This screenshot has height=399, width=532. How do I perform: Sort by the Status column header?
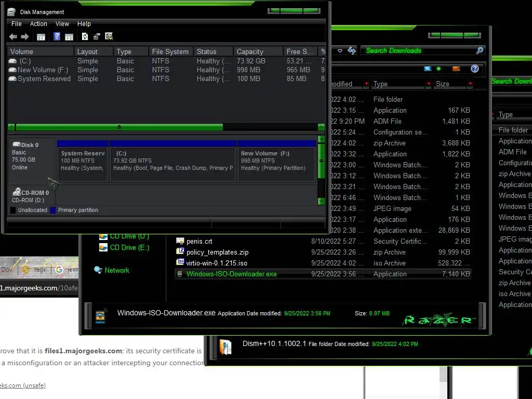click(214, 51)
